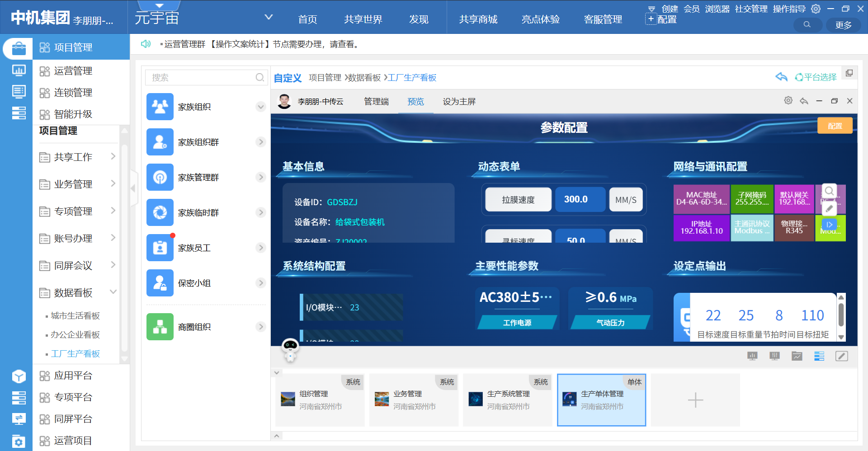The width and height of the screenshot is (868, 451).
Task: Collapse the left navigation panel handle
Action: pyautogui.click(x=133, y=188)
